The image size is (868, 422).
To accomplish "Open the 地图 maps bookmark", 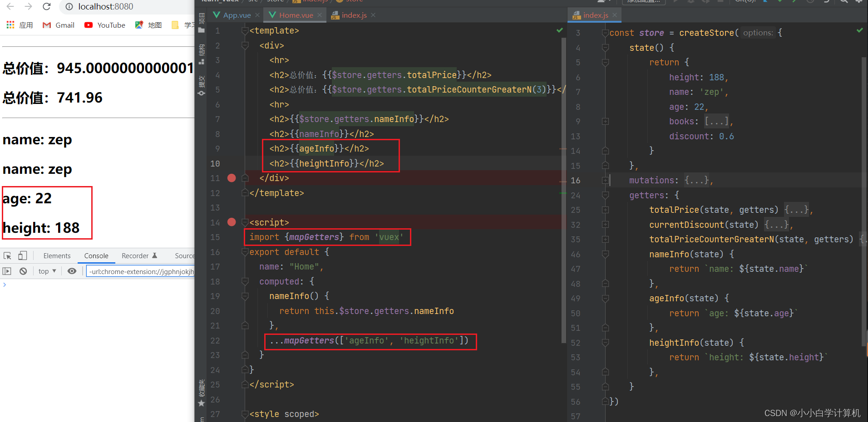I will (148, 25).
